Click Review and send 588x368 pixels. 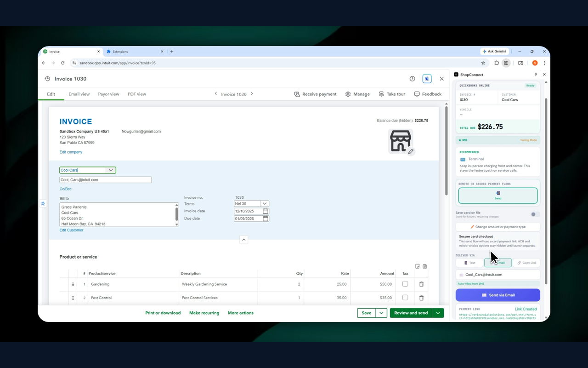pyautogui.click(x=411, y=313)
